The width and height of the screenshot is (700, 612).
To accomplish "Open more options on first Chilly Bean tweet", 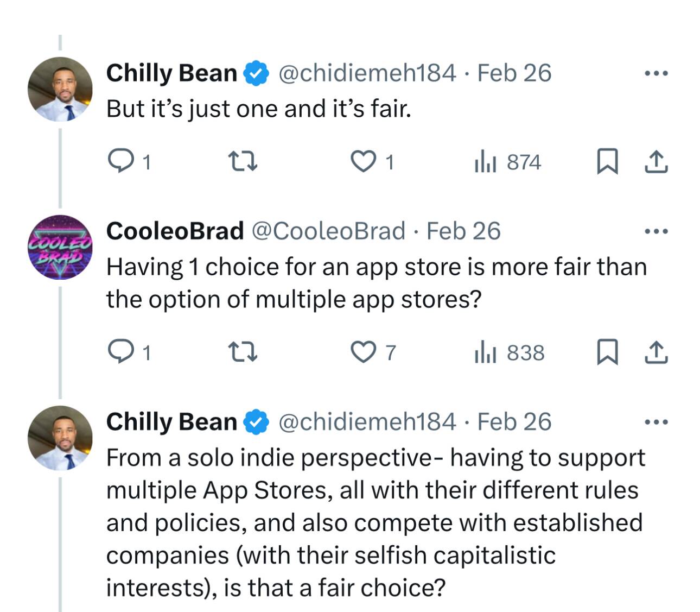I will pyautogui.click(x=656, y=73).
